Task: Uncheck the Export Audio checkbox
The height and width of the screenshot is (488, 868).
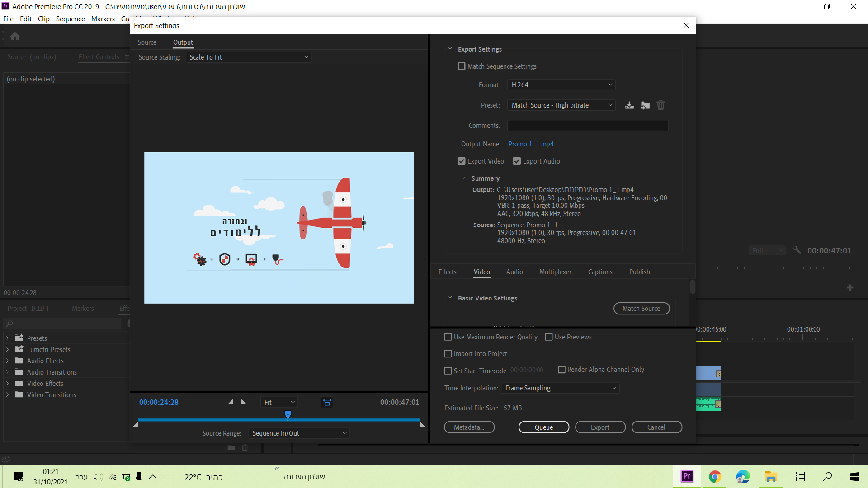Action: (x=517, y=161)
